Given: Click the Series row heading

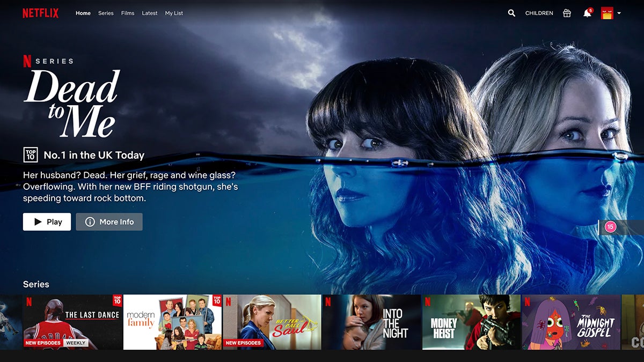Looking at the screenshot, I should [36, 284].
